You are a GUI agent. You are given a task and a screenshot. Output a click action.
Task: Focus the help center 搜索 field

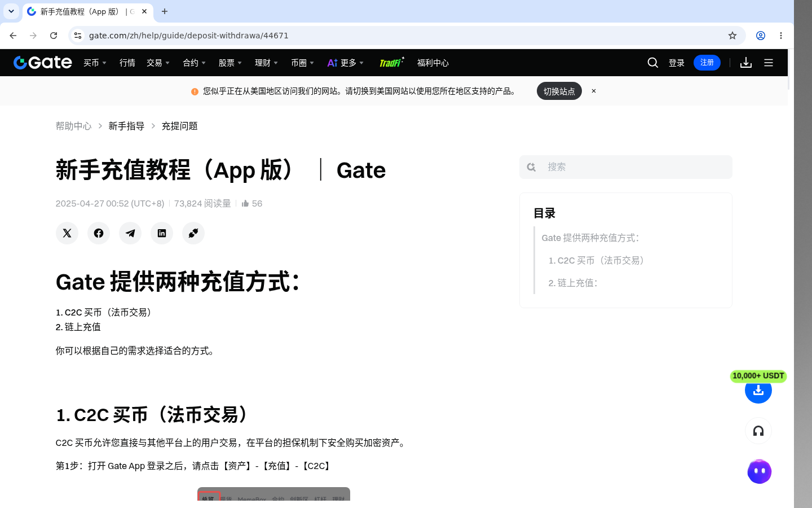pos(626,167)
